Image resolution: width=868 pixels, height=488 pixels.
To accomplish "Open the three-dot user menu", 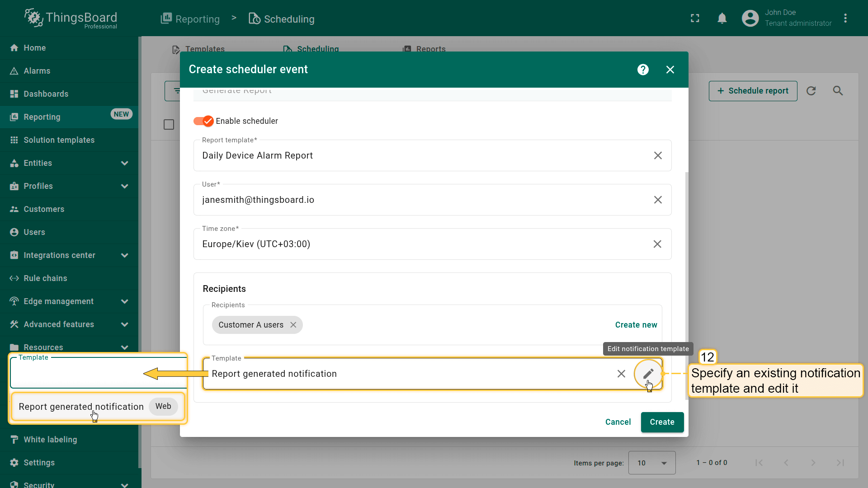I will 845,19.
